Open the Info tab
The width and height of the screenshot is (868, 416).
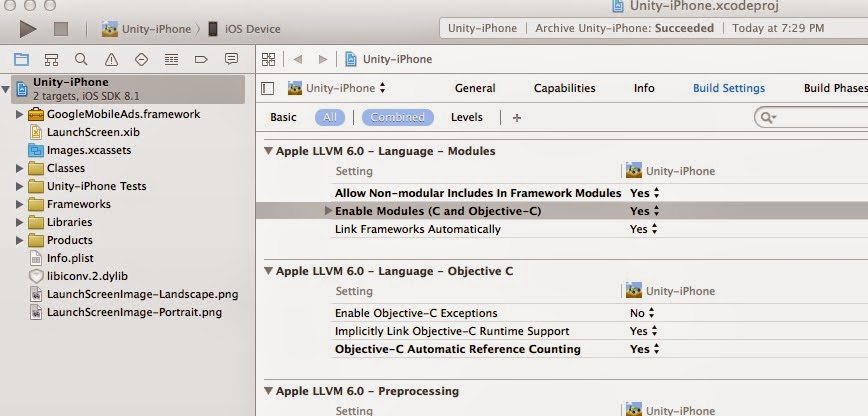click(644, 88)
